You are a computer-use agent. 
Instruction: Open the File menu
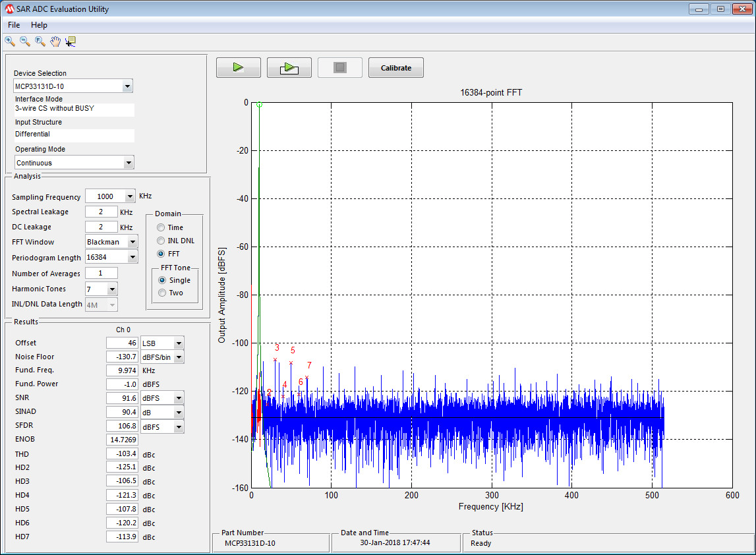pos(14,25)
